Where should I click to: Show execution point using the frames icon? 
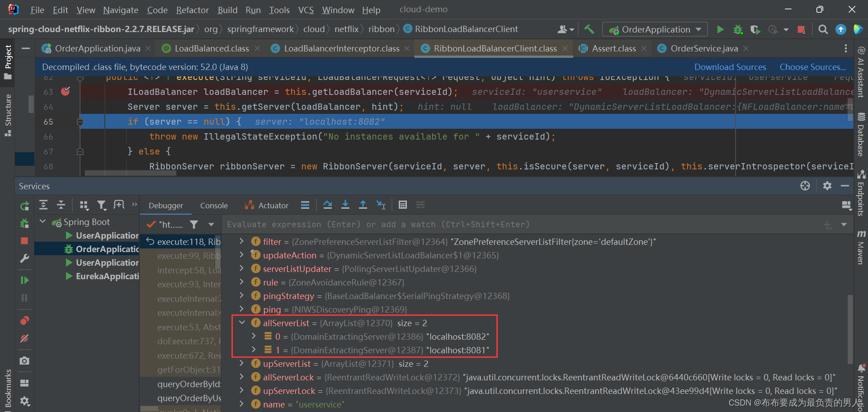[x=305, y=205]
